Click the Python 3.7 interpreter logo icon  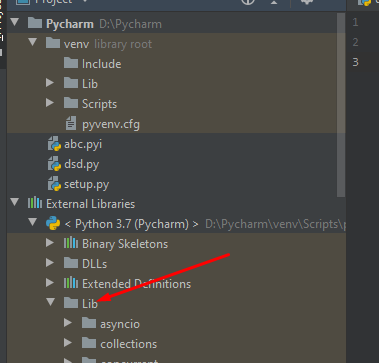tap(53, 223)
